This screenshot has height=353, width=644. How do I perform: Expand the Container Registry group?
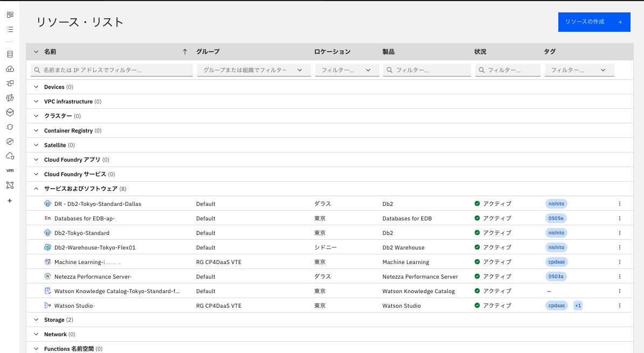click(x=36, y=130)
